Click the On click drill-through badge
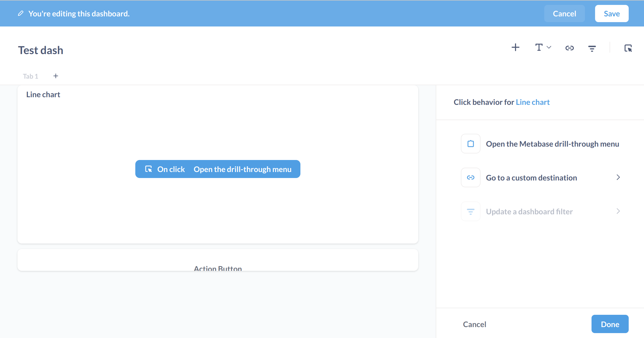 218,169
